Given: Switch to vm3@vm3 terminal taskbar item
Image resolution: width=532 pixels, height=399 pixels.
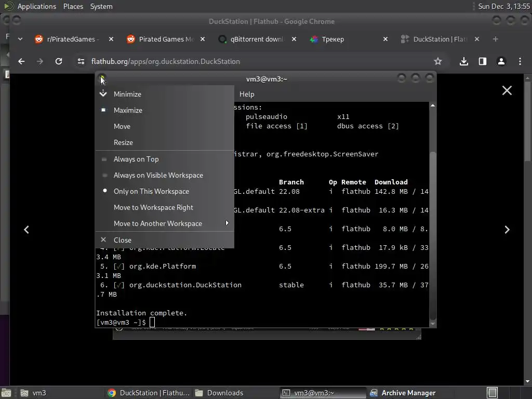Looking at the screenshot, I should (x=323, y=393).
